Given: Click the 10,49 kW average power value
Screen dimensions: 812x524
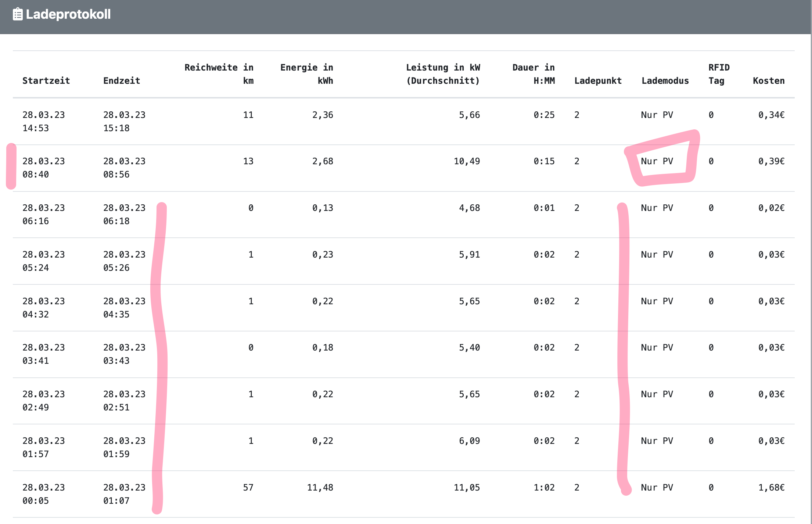Looking at the screenshot, I should (467, 161).
